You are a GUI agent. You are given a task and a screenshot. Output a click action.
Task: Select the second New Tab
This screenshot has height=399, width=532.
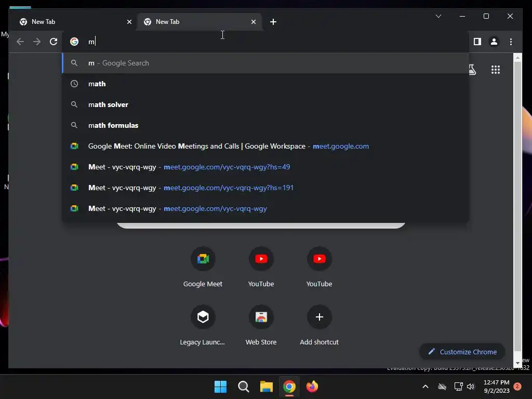[199, 22]
